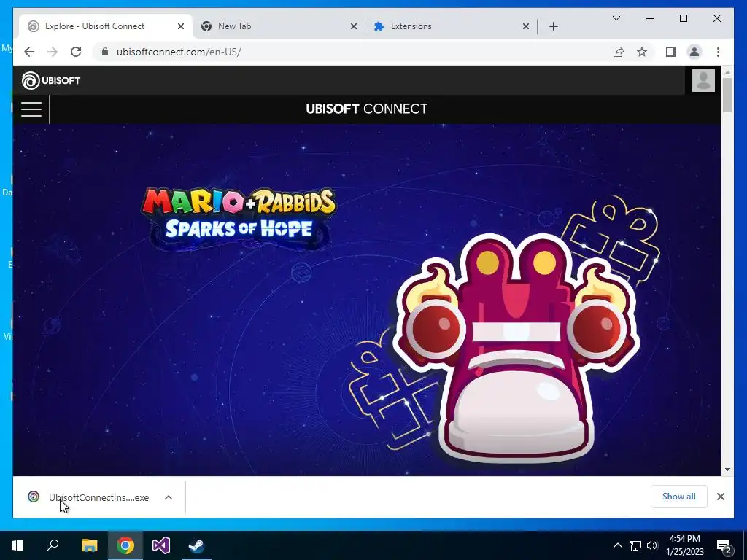Open network status tray icon
This screenshot has width=747, height=560.
[635, 545]
